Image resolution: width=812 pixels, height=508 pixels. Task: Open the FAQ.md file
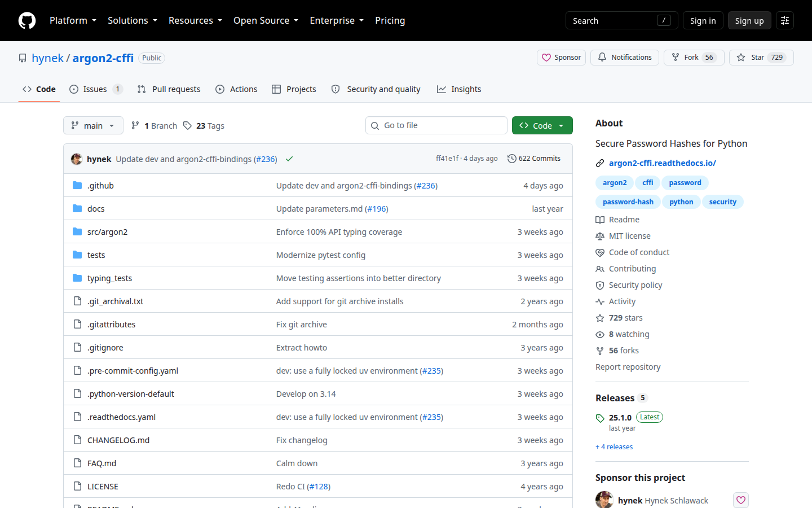102,463
